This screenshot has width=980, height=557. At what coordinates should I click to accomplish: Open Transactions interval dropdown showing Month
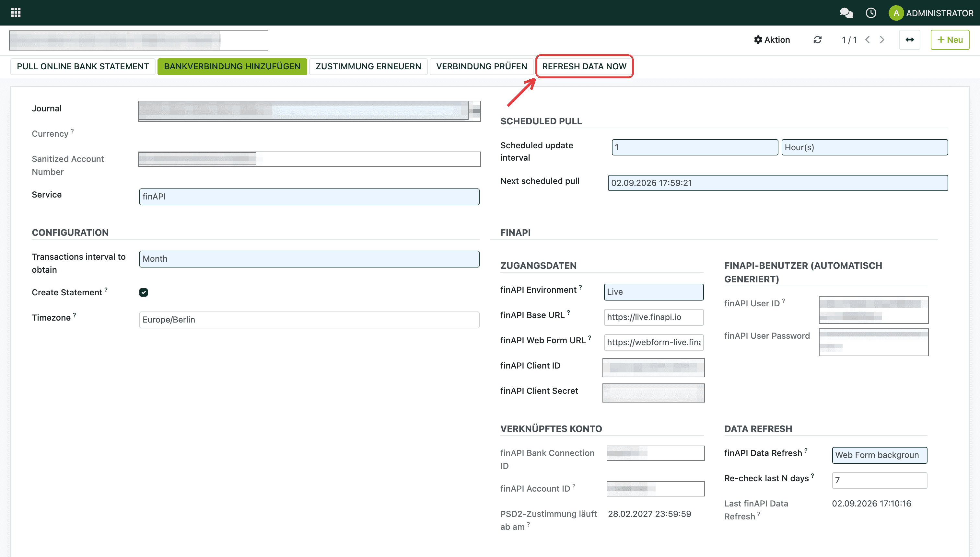pos(309,259)
